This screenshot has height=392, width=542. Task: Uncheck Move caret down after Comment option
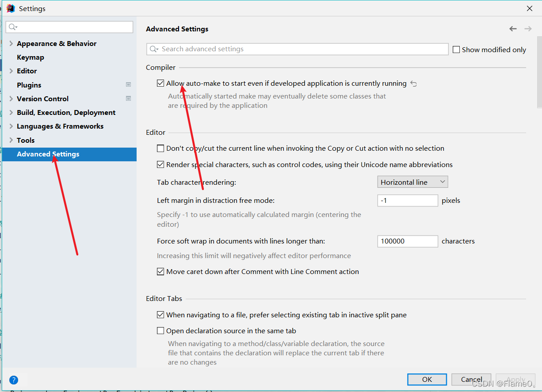click(160, 271)
